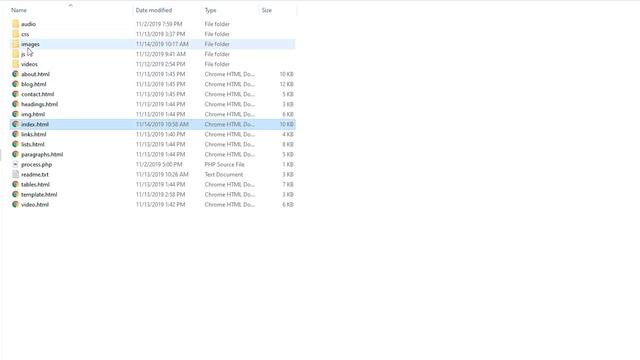The width and height of the screenshot is (640, 360).
Task: Select the folder name css
Action: tap(25, 34)
